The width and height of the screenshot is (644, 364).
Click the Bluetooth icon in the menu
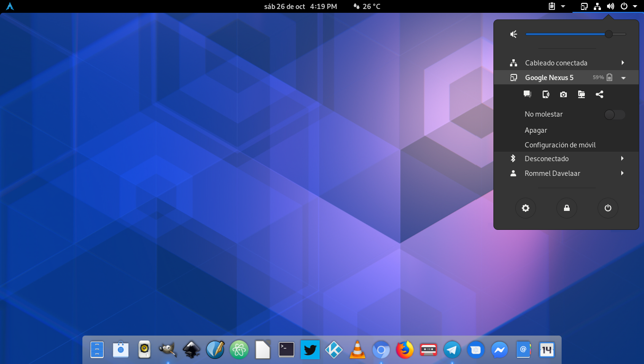pos(513,158)
